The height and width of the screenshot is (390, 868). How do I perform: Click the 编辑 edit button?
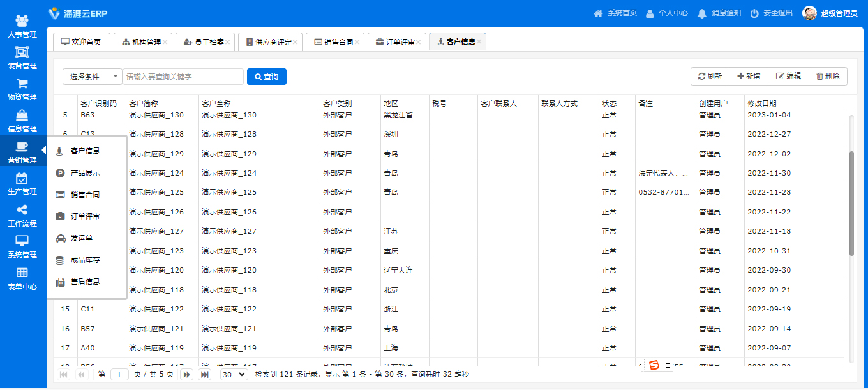[788, 76]
